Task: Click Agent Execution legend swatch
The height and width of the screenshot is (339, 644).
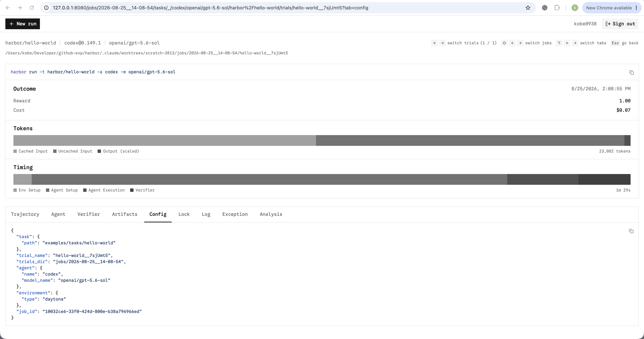Action: coord(85,190)
